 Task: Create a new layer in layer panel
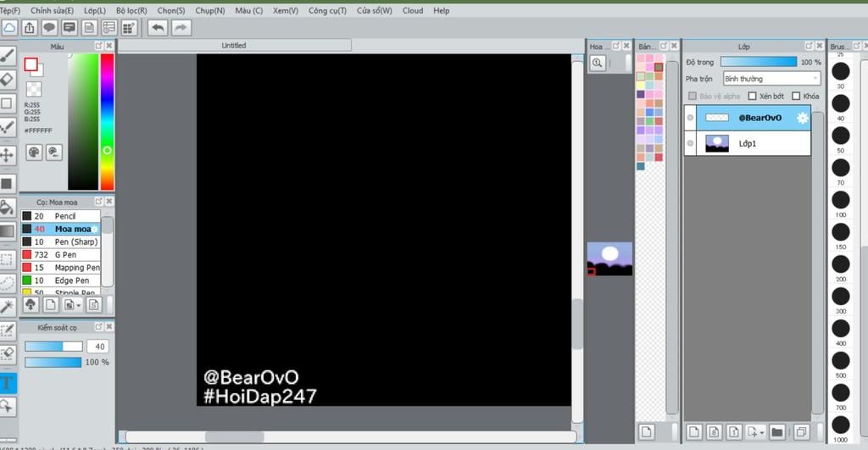point(694,431)
